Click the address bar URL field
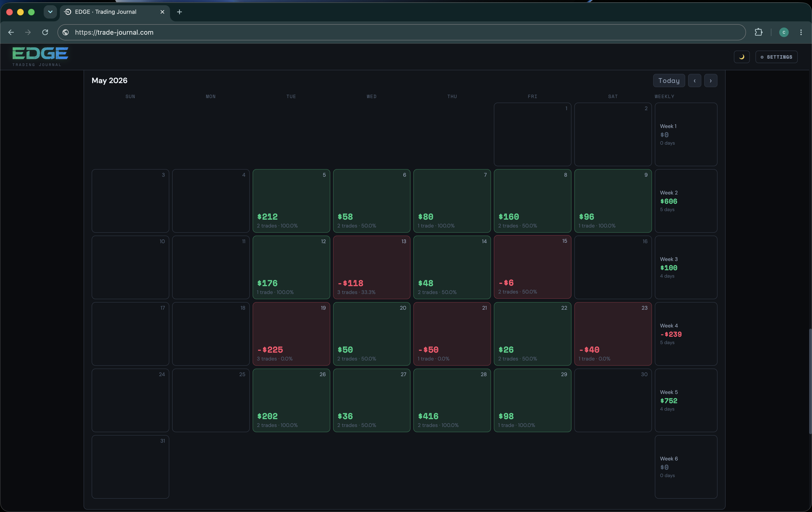 coord(401,32)
